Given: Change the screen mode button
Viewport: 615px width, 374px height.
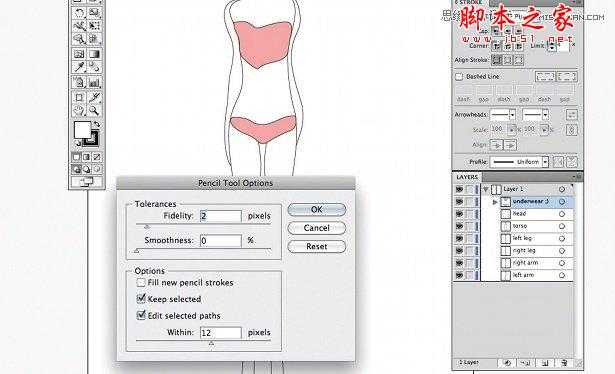Looking at the screenshot, I should [87, 182].
